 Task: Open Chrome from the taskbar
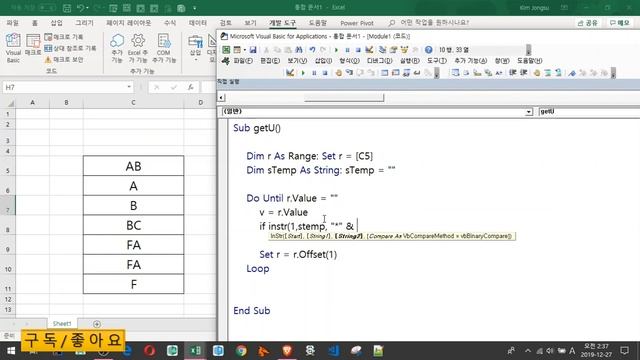[x=241, y=351]
